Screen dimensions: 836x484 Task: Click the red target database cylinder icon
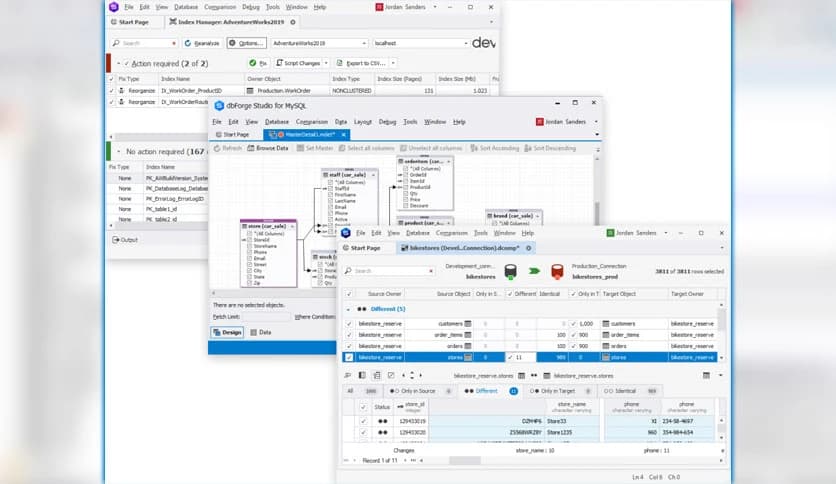pos(557,271)
